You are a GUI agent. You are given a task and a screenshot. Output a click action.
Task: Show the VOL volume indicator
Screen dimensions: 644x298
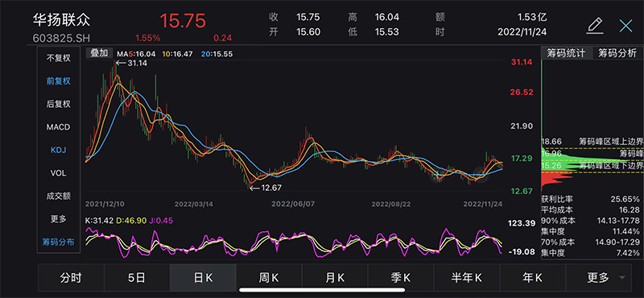coord(58,173)
